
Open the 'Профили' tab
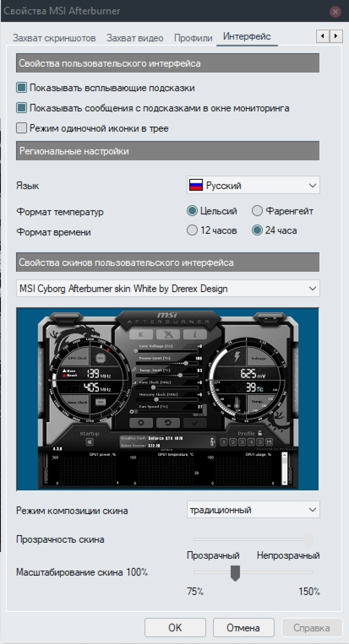(193, 38)
